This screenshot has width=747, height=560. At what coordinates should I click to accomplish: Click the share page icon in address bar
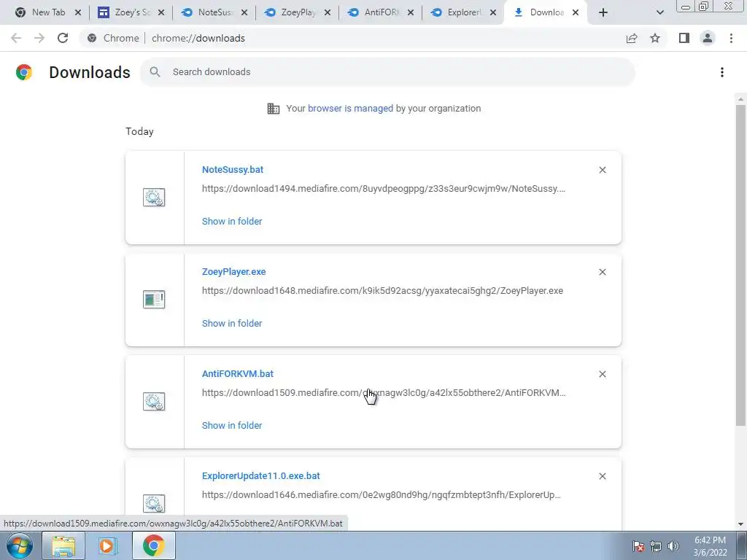(632, 38)
